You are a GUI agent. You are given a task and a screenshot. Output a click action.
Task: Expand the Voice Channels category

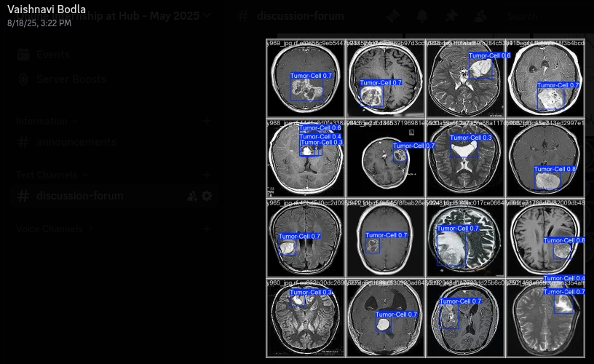click(49, 229)
